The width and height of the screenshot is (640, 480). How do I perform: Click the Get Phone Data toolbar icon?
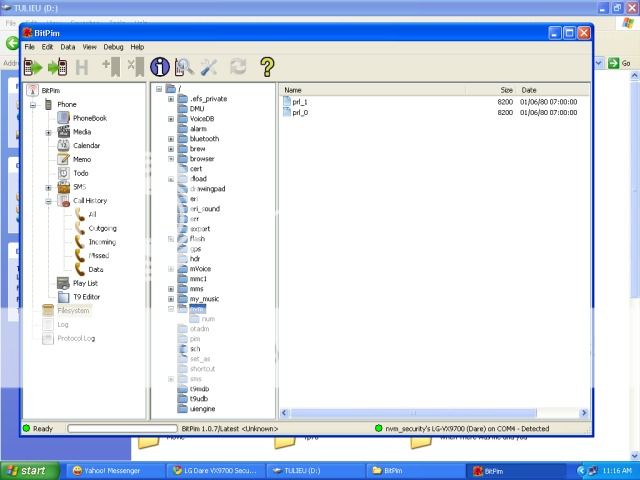[33, 67]
